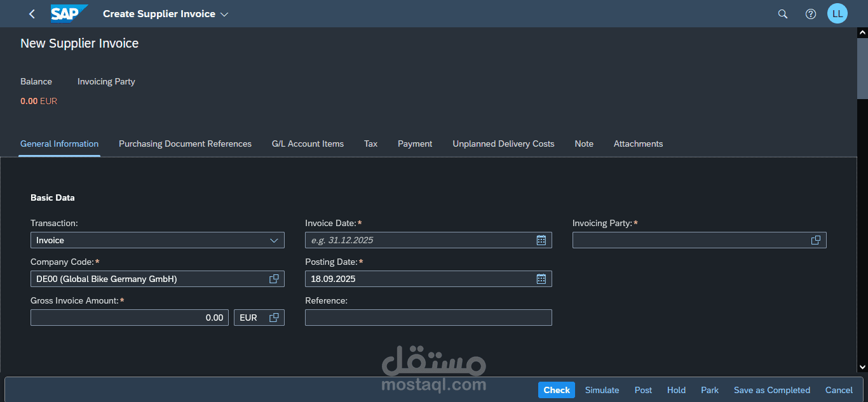Click the 0.00 EUR balance value
The image size is (868, 402).
tap(39, 101)
